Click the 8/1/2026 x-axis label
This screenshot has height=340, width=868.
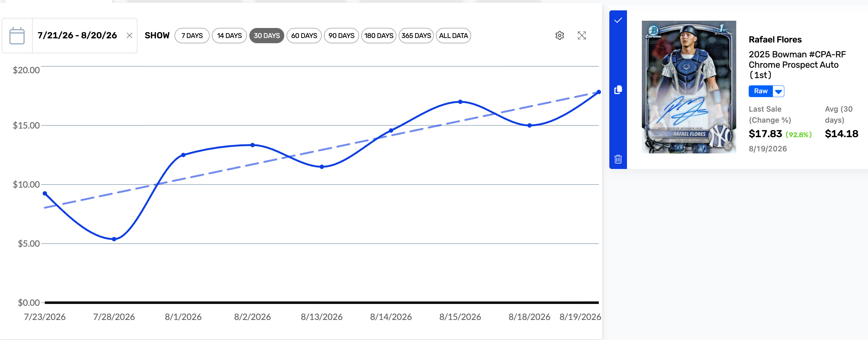183,317
